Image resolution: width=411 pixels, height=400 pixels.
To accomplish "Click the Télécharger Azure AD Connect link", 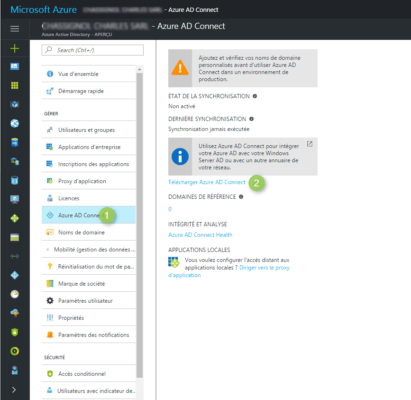I will (x=207, y=182).
